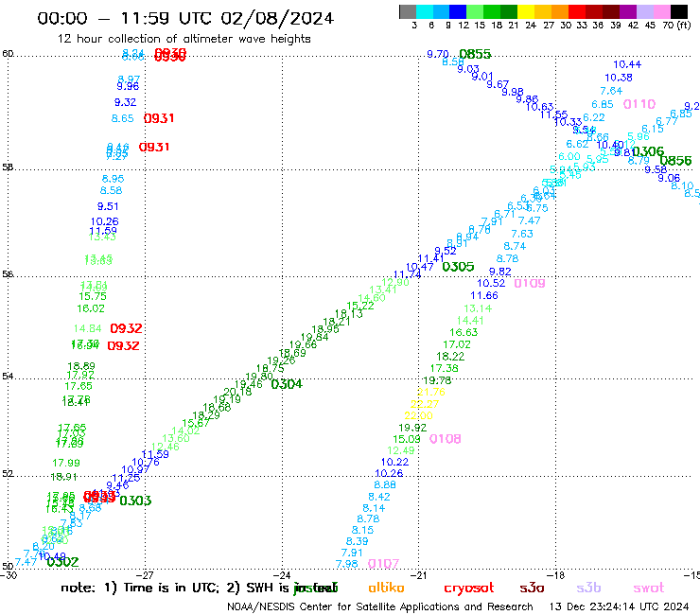
Task: Click the purple swatch in the color scale
Action: [627, 11]
